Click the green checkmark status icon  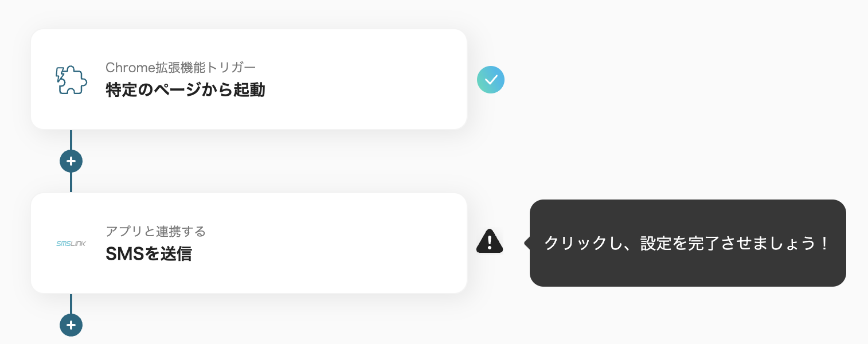click(491, 80)
